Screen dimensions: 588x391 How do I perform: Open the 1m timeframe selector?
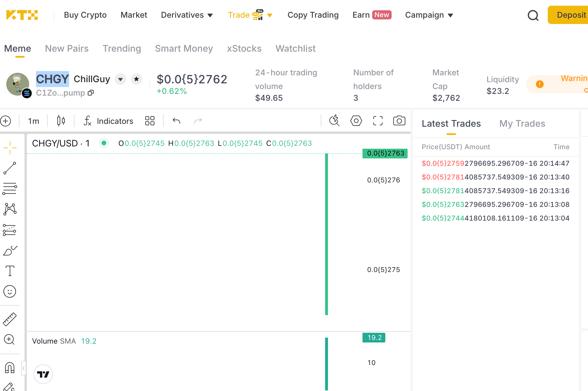pyautogui.click(x=33, y=121)
